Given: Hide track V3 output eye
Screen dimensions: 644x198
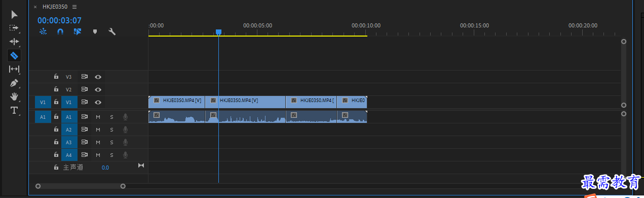Looking at the screenshot, I should click(98, 77).
